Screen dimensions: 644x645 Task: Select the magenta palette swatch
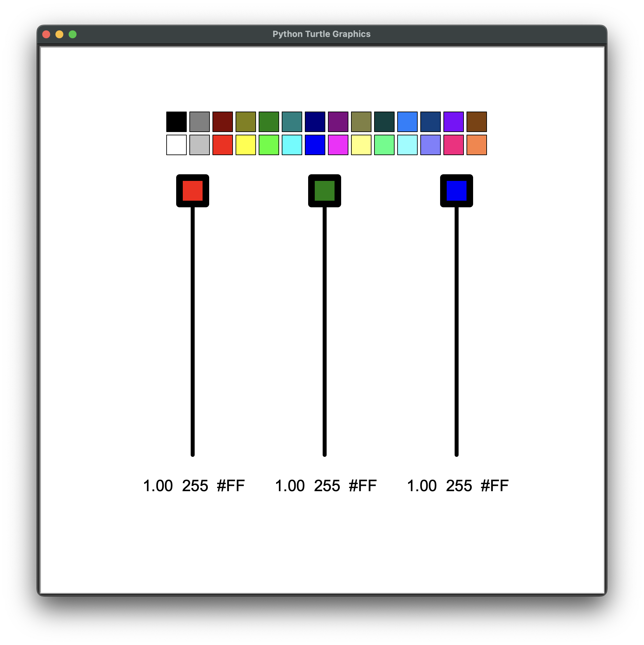(338, 145)
